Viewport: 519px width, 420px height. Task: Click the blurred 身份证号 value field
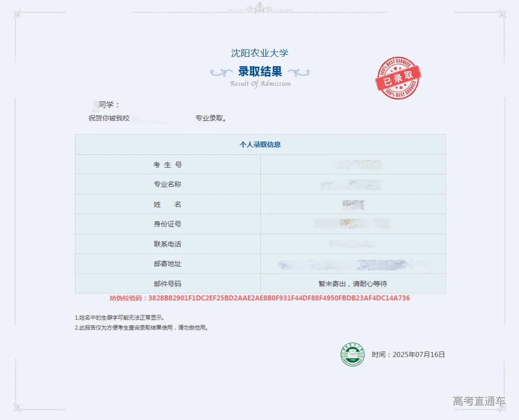pyautogui.click(x=352, y=224)
